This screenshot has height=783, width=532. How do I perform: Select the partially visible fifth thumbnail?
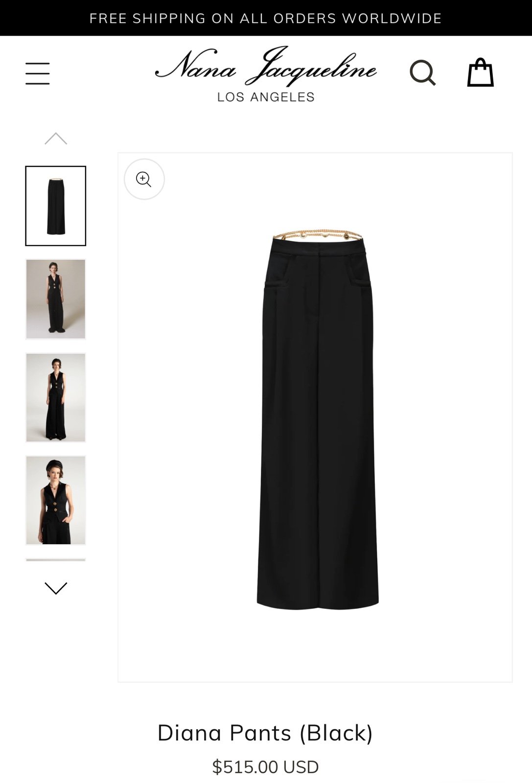(56, 560)
